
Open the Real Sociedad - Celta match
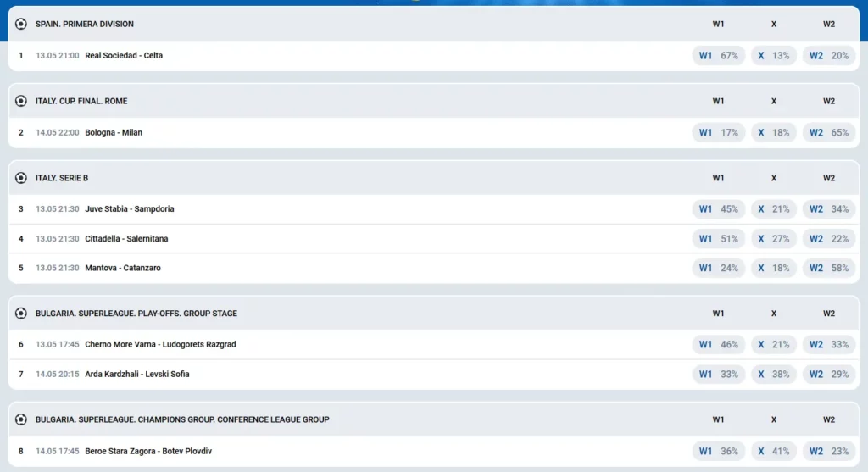point(124,55)
